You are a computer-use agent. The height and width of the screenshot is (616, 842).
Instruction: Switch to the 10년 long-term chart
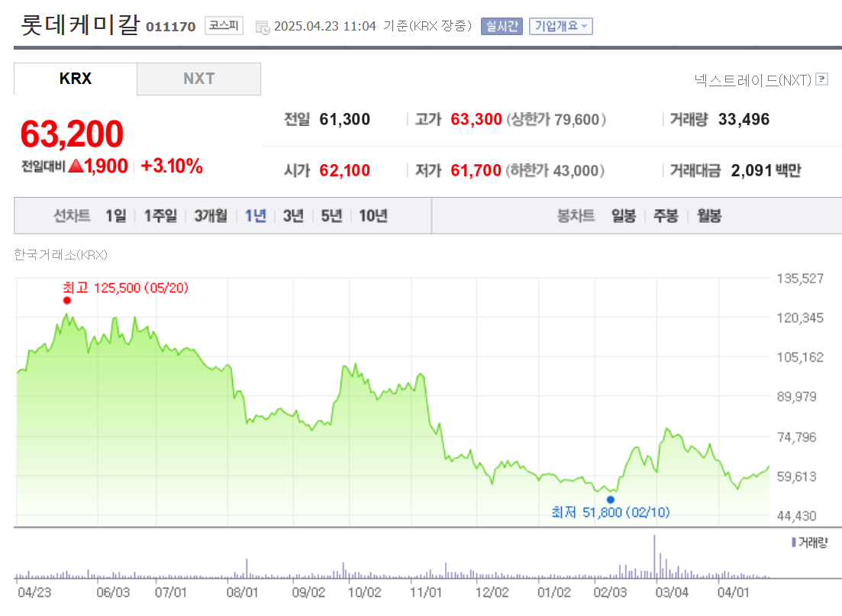pos(373,216)
